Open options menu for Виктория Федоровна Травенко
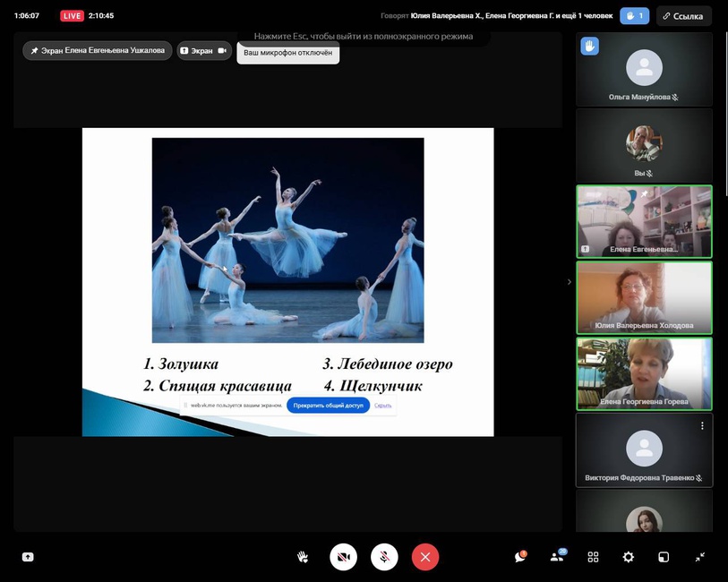Image resolution: width=728 pixels, height=582 pixels. pos(702,425)
